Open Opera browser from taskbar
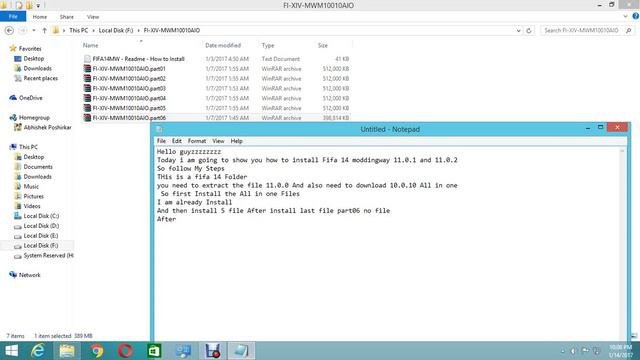 125,351
